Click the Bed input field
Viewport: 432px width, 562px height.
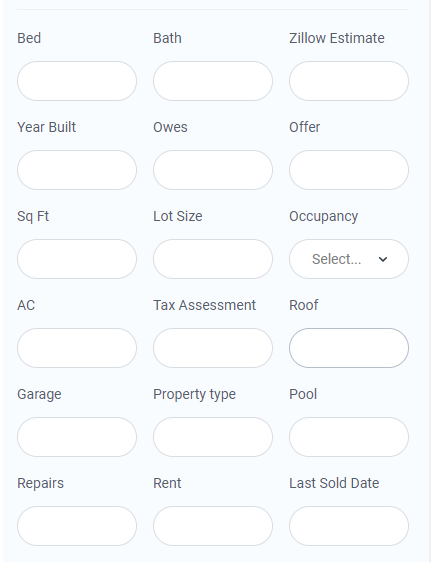click(77, 81)
